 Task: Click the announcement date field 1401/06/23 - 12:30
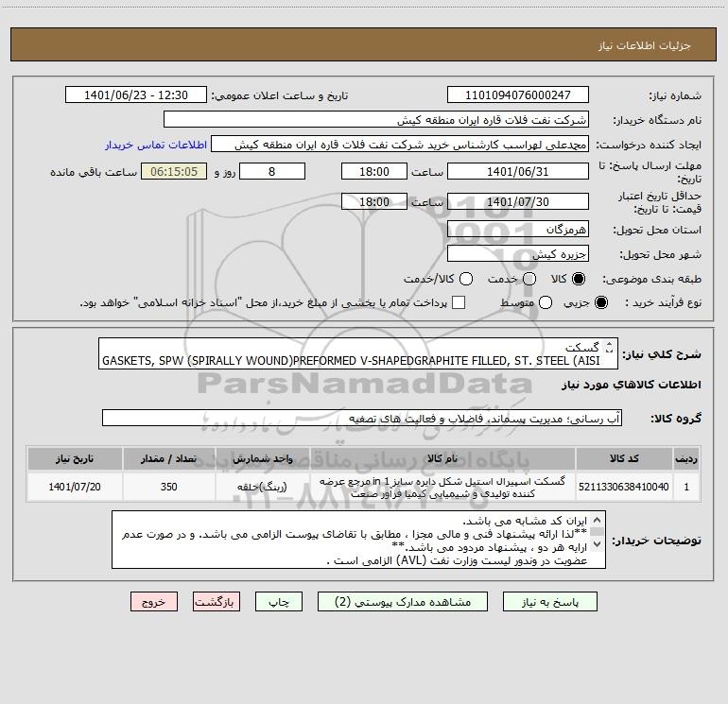136,94
